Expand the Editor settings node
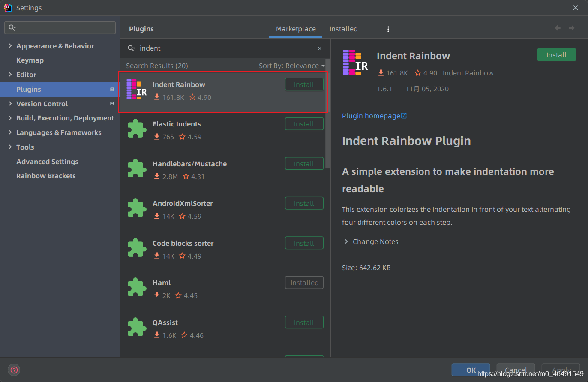This screenshot has width=588, height=382. pyautogui.click(x=10, y=75)
